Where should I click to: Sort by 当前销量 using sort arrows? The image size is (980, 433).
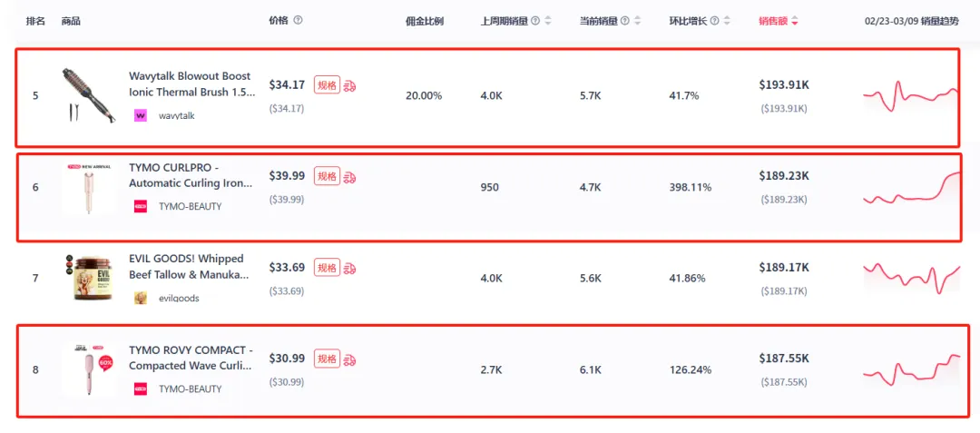point(638,21)
